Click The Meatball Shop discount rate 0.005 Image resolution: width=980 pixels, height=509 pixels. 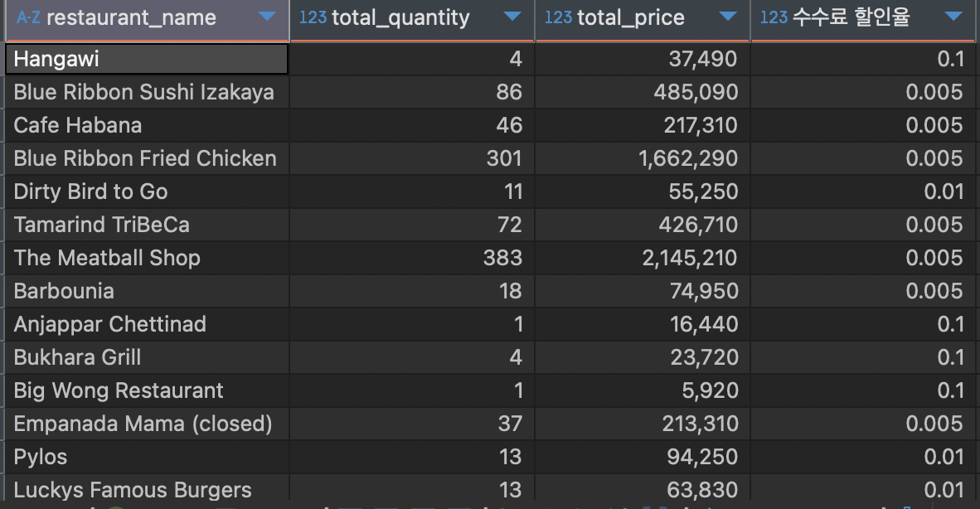click(x=934, y=258)
